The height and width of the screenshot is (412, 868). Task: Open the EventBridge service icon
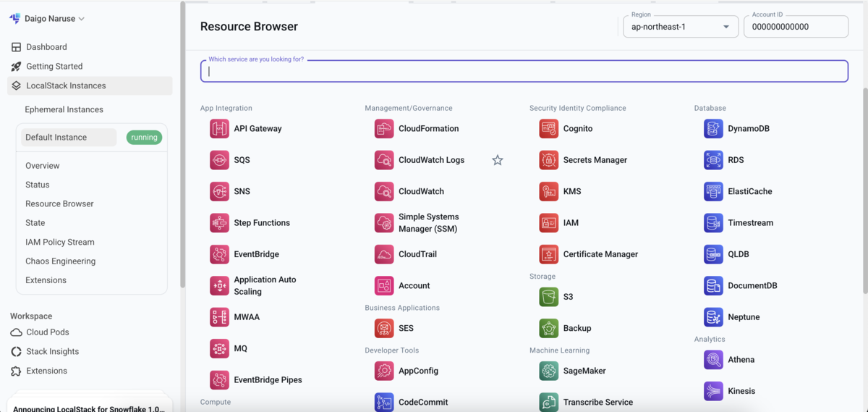[219, 254]
